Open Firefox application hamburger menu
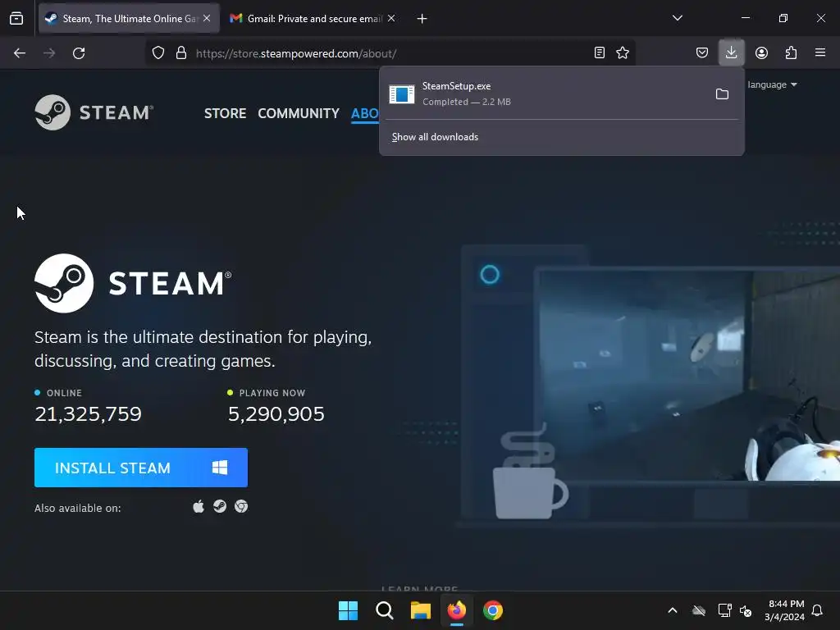 click(820, 52)
